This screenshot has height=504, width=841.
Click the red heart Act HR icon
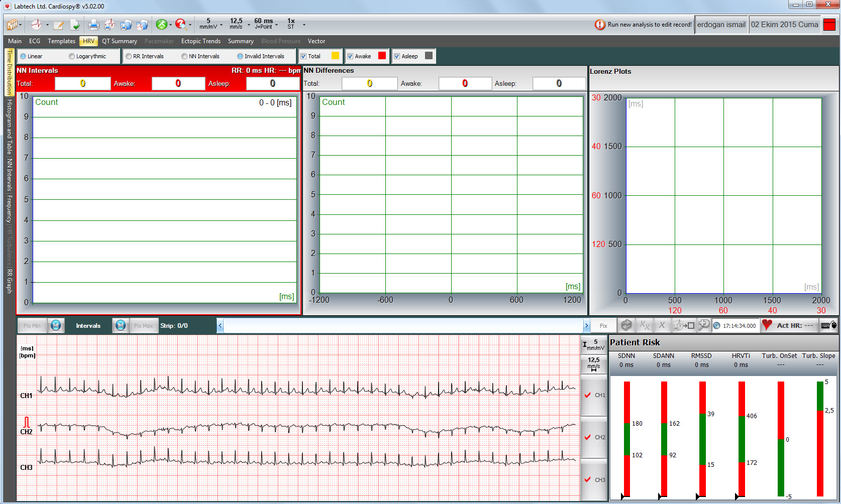pos(767,325)
